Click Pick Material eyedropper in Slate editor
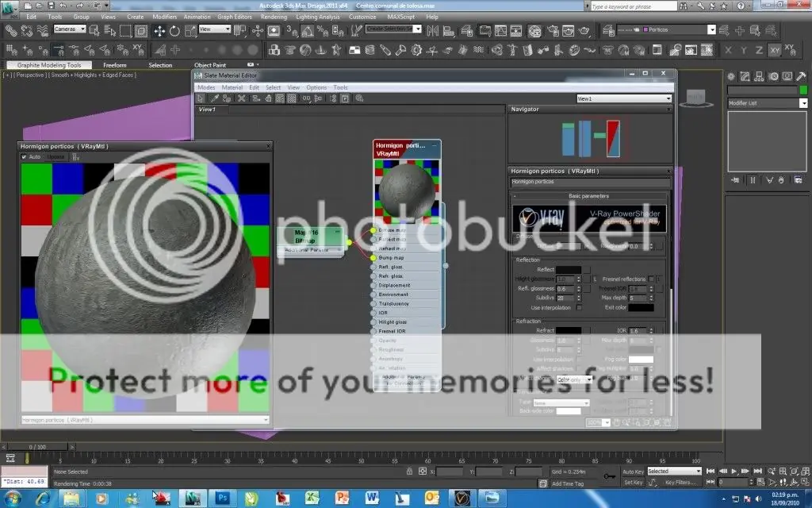This screenshot has width=812, height=508. 213,98
